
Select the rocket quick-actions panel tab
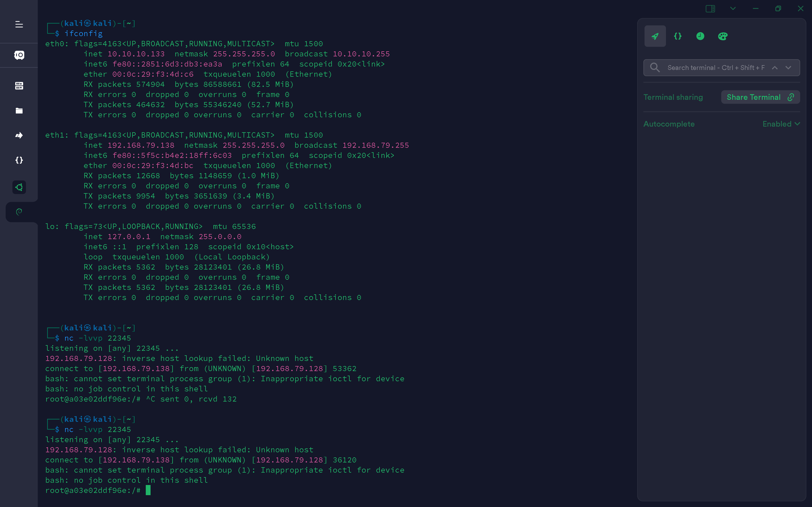[x=655, y=36]
